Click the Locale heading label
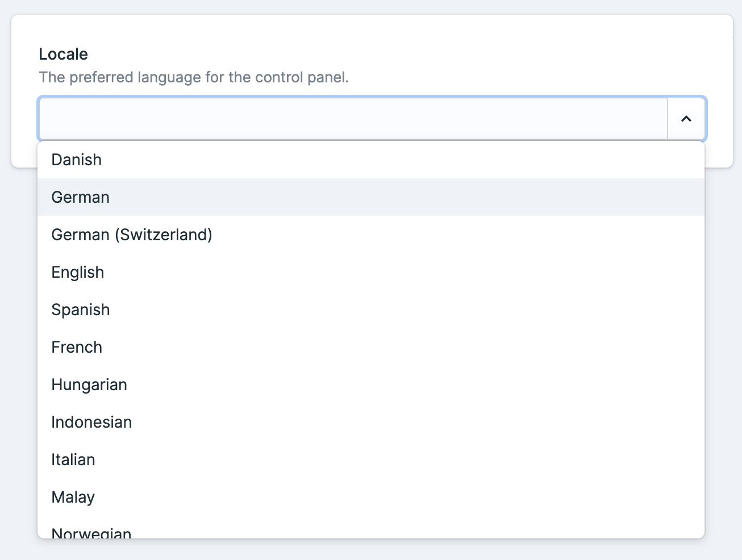The width and height of the screenshot is (742, 560). (63, 54)
